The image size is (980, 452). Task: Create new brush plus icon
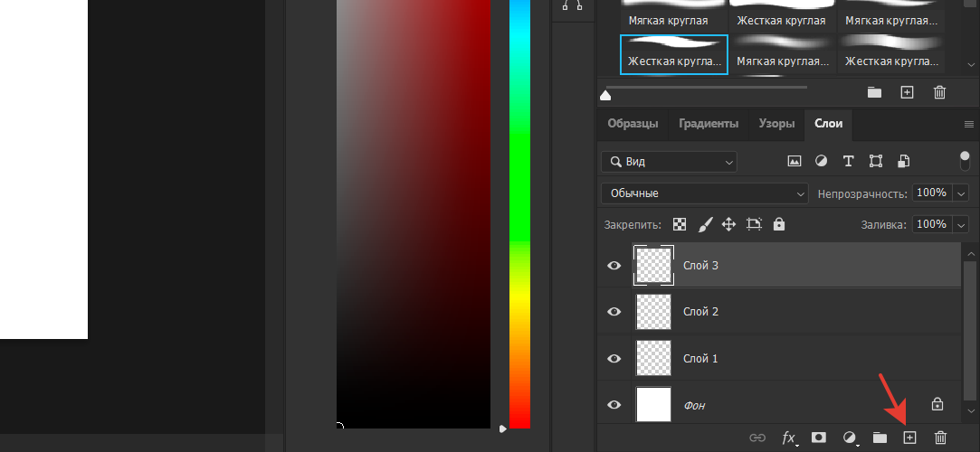[907, 92]
